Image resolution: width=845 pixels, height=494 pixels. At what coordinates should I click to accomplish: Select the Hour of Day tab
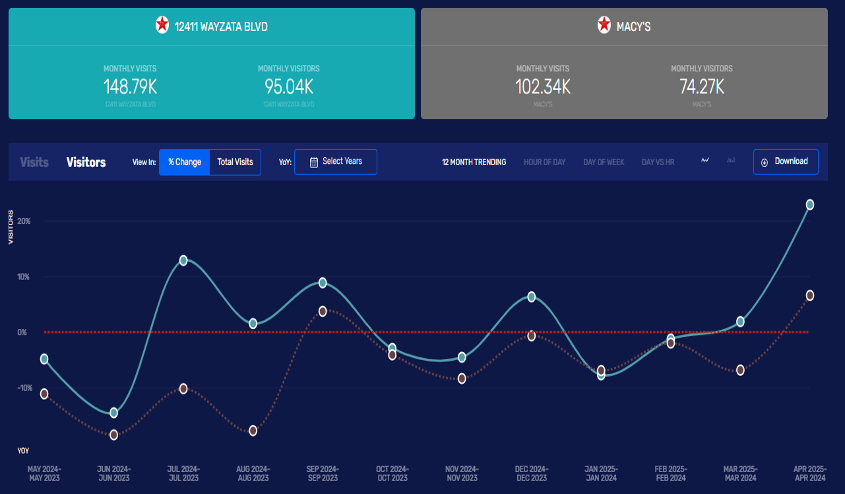pos(544,162)
